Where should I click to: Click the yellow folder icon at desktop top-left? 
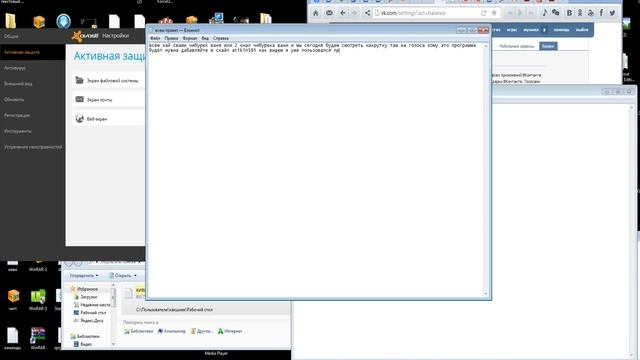pyautogui.click(x=11, y=20)
